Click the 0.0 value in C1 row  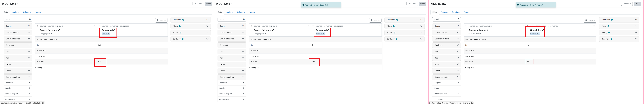tap(100, 45)
